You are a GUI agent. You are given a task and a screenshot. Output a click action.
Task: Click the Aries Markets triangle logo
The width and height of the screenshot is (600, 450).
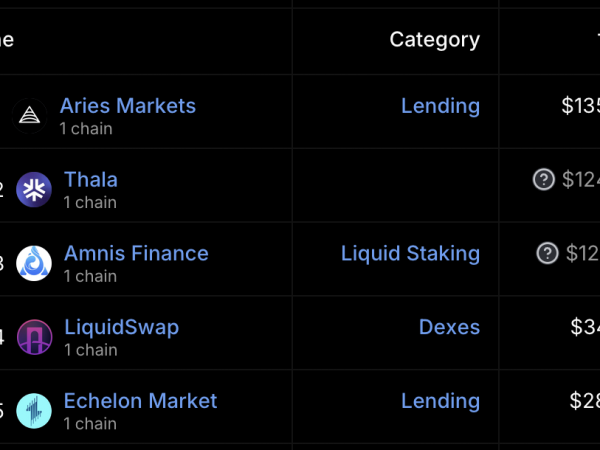pos(29,116)
